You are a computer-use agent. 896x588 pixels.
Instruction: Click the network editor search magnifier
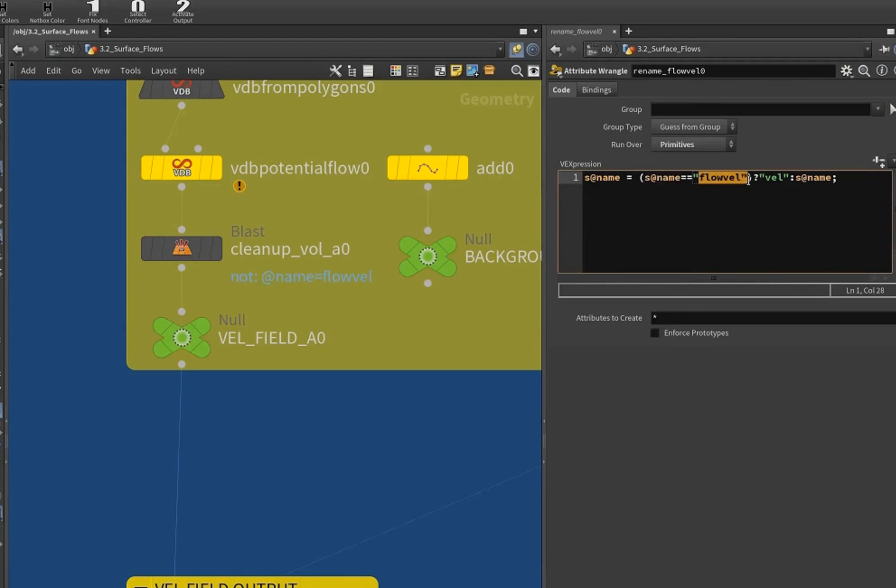click(516, 71)
